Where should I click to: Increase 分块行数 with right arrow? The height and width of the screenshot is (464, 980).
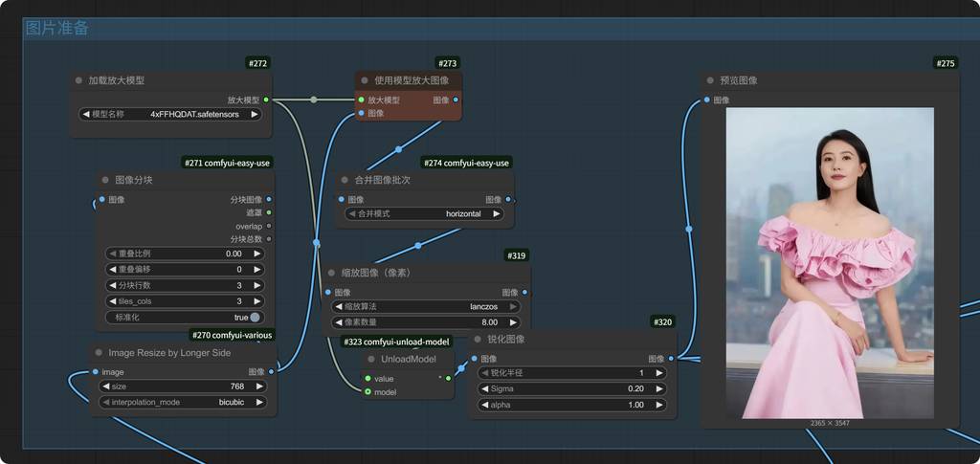[256, 285]
